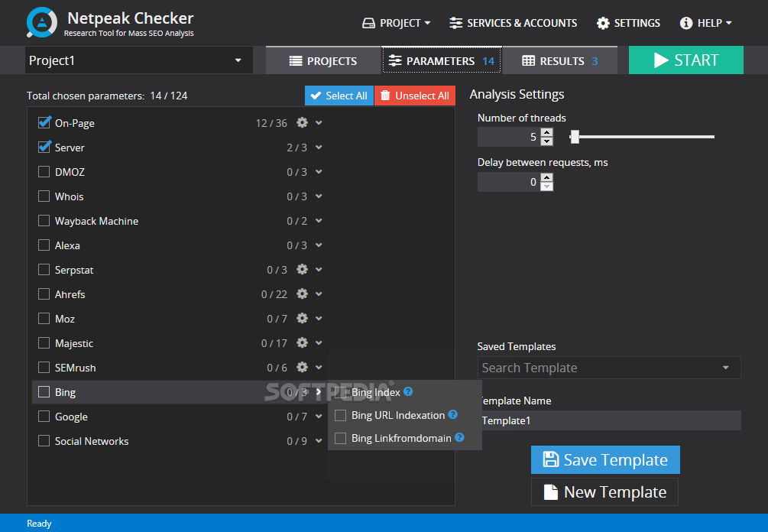The width and height of the screenshot is (768, 532).
Task: Click the New Template button
Action: (x=605, y=491)
